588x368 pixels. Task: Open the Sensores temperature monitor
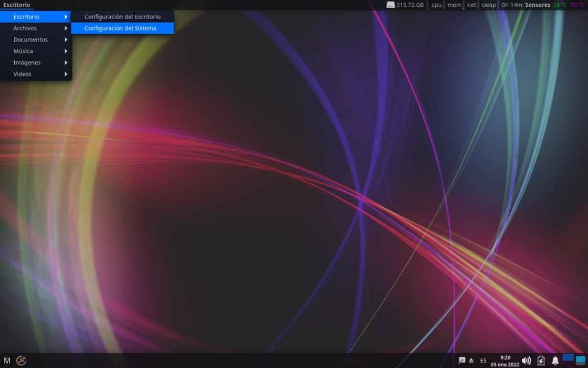pyautogui.click(x=538, y=5)
